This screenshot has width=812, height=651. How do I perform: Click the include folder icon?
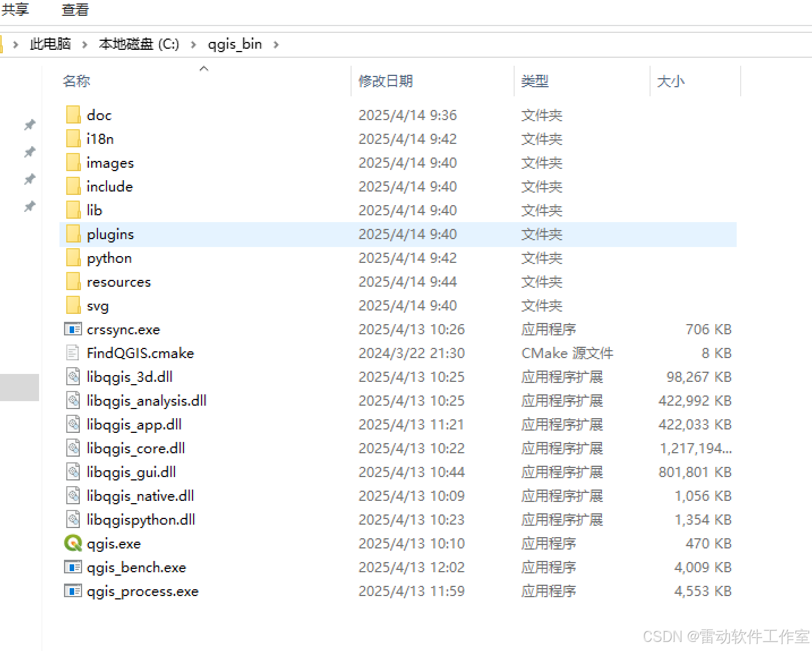click(73, 186)
